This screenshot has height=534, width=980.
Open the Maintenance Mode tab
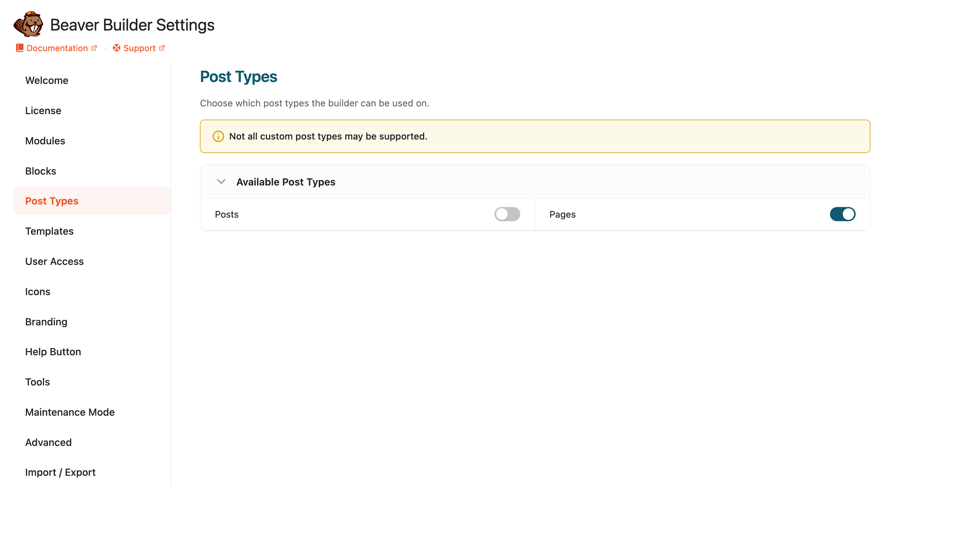(92, 412)
